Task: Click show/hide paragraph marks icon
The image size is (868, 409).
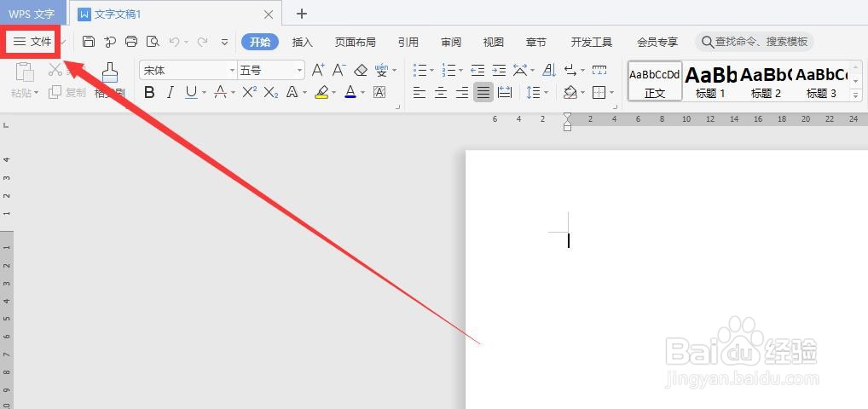Action: pos(570,70)
